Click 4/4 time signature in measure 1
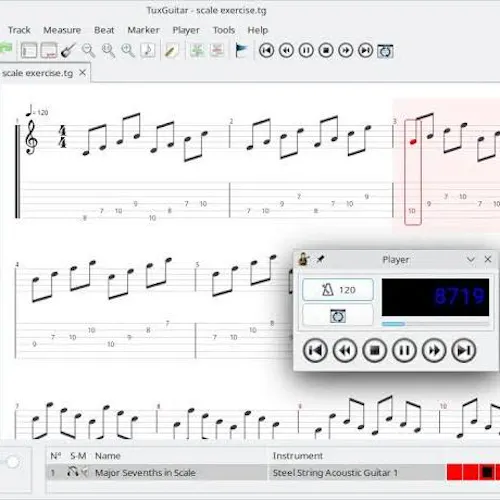Image resolution: width=500 pixels, height=500 pixels. [62, 137]
